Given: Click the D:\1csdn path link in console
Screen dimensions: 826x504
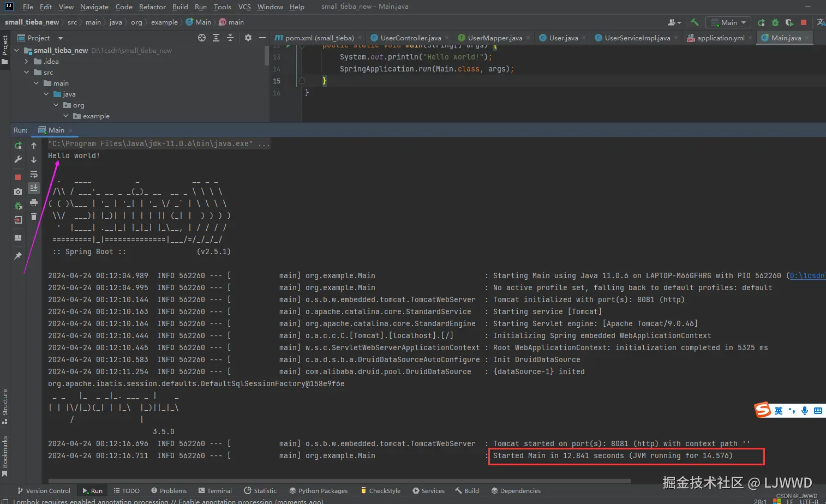Looking at the screenshot, I should coord(807,276).
